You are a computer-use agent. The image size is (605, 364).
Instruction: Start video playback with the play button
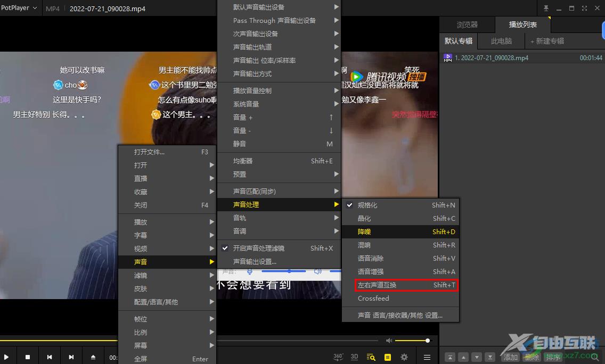point(6,357)
